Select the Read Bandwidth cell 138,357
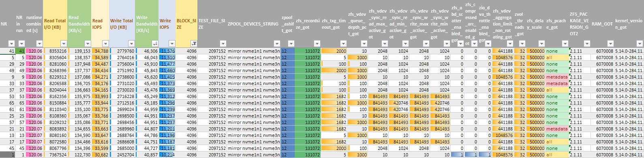Image resolution: width=644 pixels, height=158 pixels. tap(80, 58)
